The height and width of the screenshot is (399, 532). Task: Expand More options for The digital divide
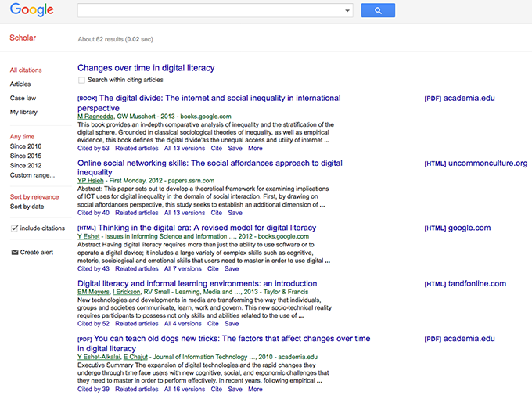pos(255,148)
